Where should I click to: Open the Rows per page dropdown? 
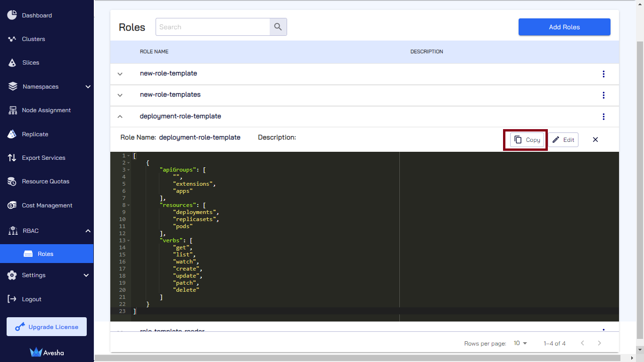[x=520, y=343]
